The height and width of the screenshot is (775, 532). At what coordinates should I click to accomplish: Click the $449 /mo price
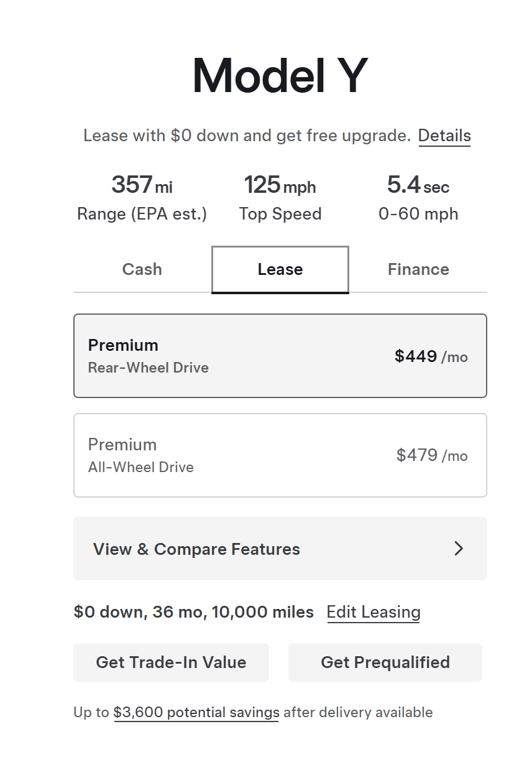coord(431,356)
